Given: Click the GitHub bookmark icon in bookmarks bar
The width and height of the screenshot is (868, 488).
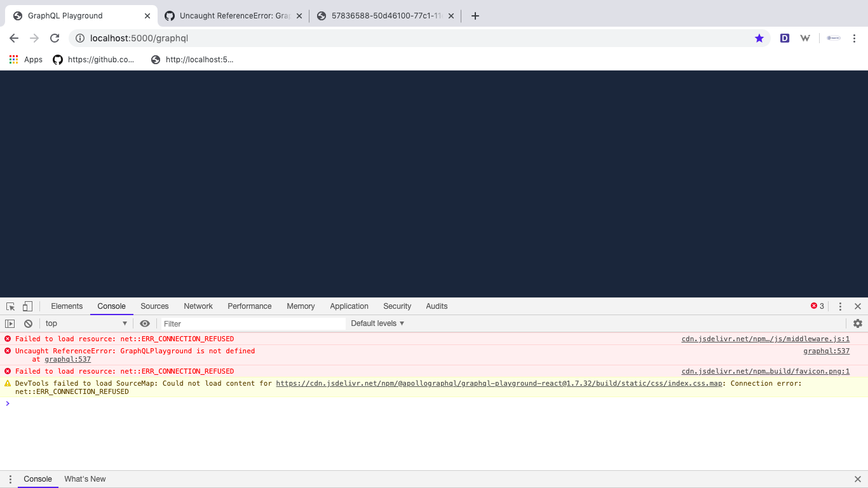Looking at the screenshot, I should point(58,59).
